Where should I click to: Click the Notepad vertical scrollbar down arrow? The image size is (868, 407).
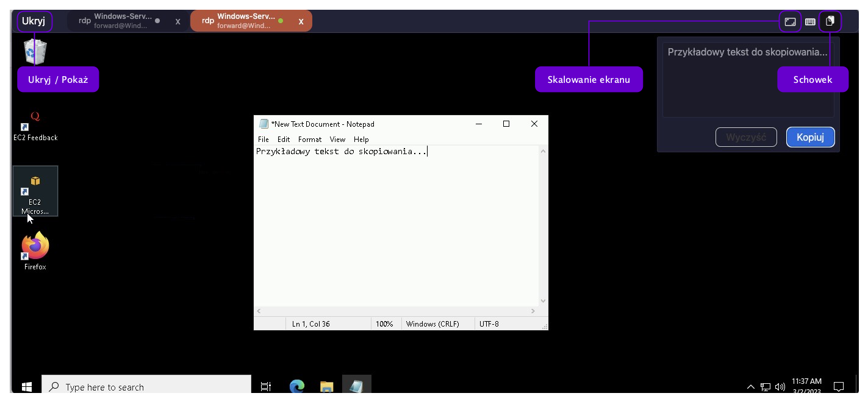543,300
